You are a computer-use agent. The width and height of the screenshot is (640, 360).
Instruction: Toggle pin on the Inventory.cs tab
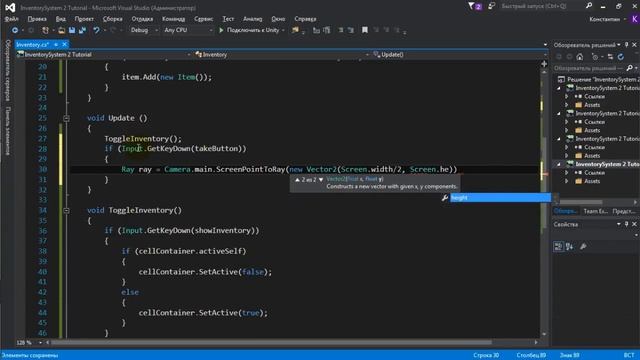(56, 44)
